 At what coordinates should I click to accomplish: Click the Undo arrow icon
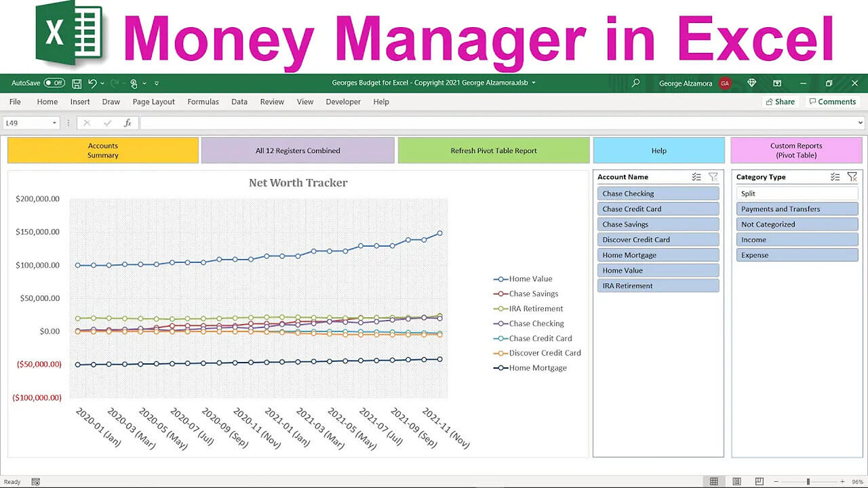tap(92, 83)
